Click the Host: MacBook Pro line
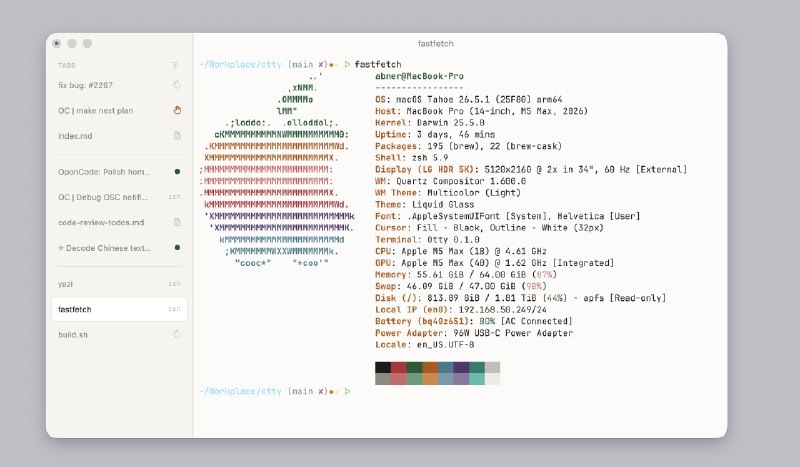The width and height of the screenshot is (800, 467). click(x=481, y=111)
